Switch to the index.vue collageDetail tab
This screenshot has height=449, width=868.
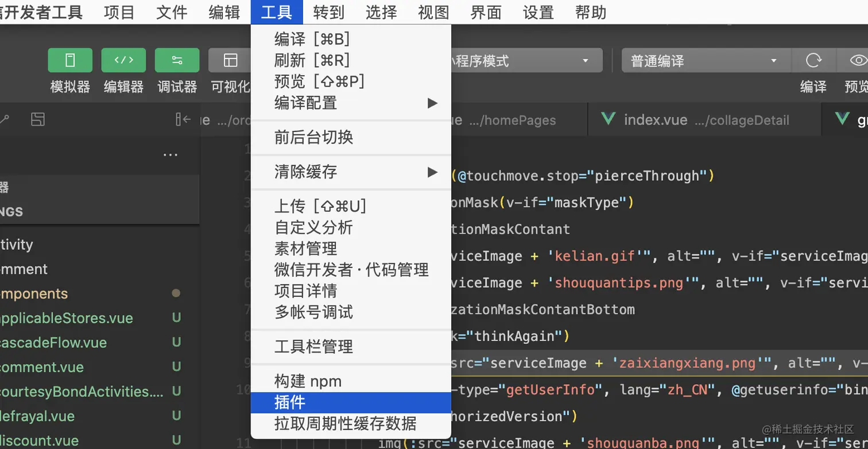point(705,119)
